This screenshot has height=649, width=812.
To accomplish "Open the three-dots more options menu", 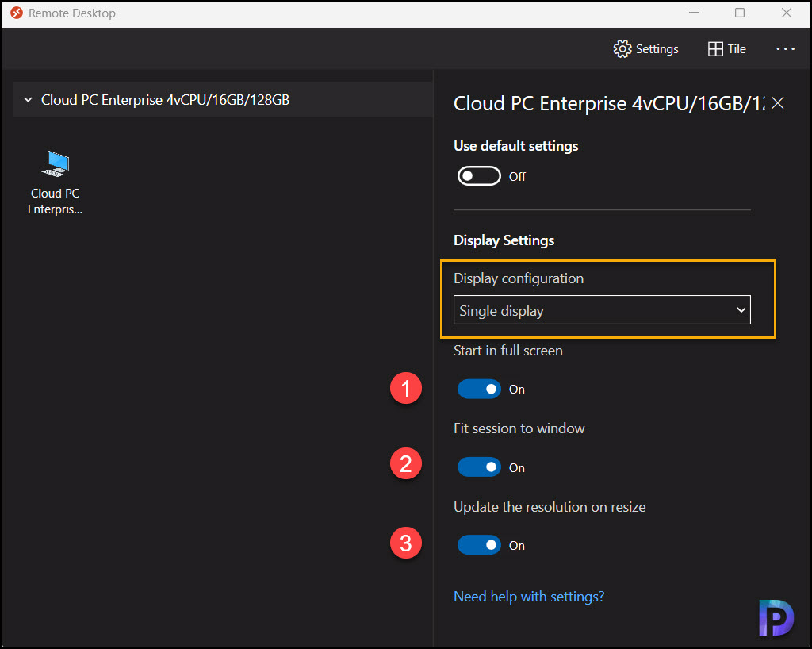I will pos(785,48).
